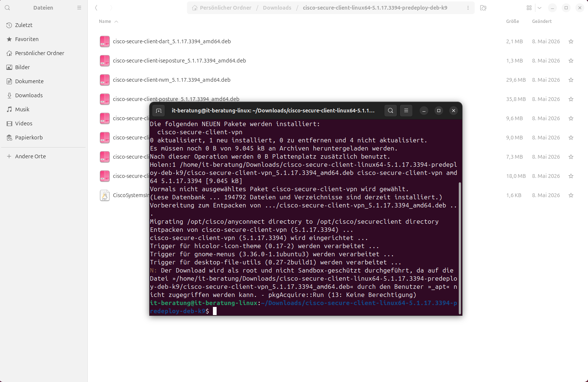Image resolution: width=588 pixels, height=382 pixels.
Task: Click the terminal search icon
Action: [391, 111]
